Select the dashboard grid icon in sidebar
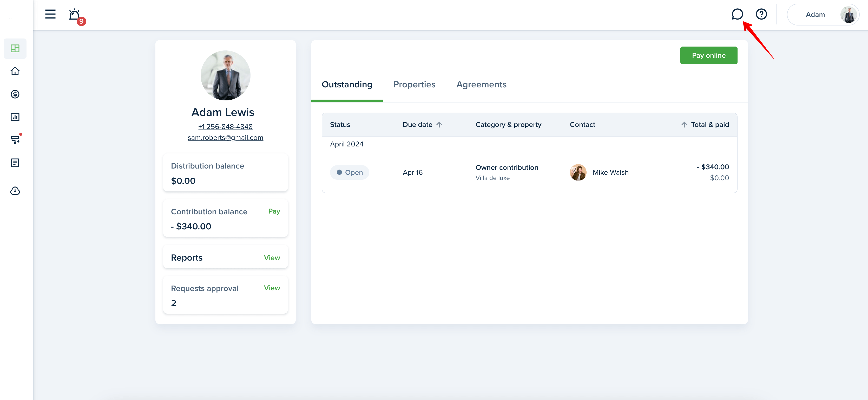 point(15,48)
